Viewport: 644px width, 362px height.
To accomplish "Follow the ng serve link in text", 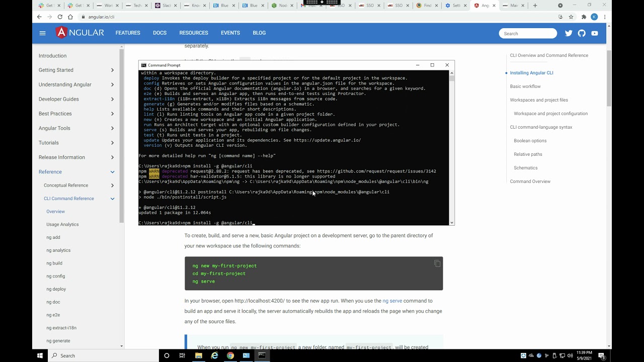I will tap(392, 301).
